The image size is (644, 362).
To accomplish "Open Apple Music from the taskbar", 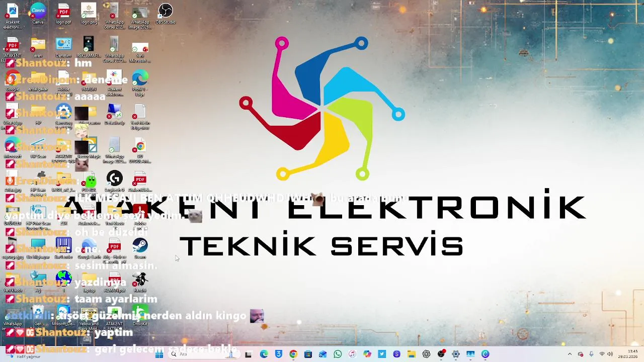I will [352, 354].
